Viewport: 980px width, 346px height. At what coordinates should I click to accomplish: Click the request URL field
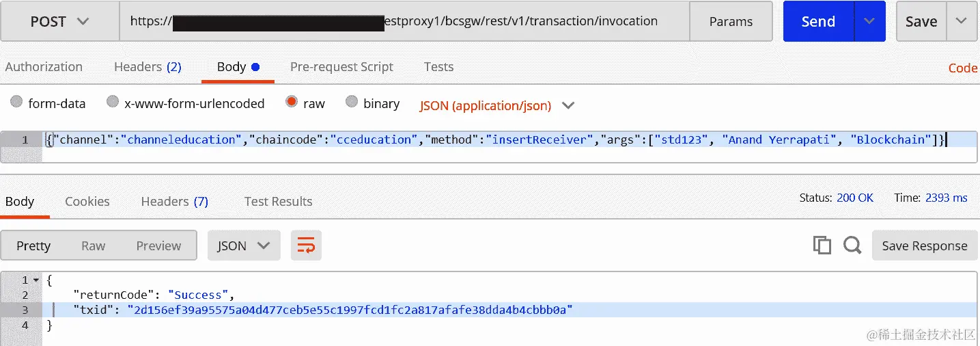[x=404, y=21]
